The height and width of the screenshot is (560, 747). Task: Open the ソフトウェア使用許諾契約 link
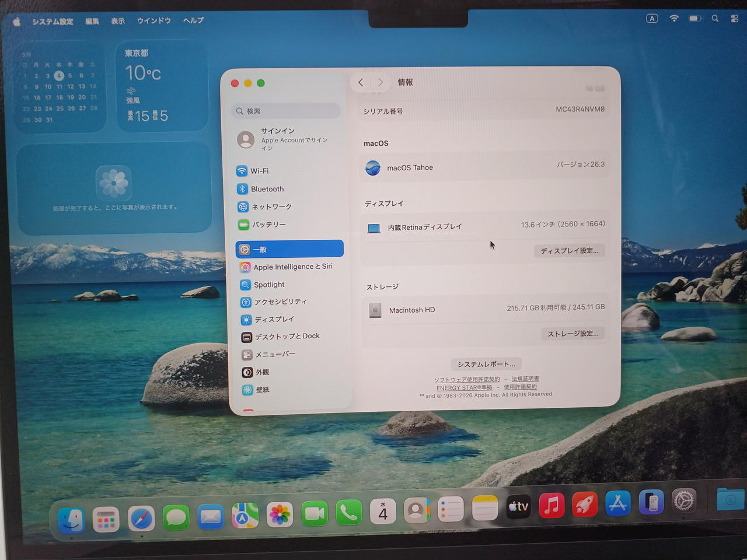point(467,380)
